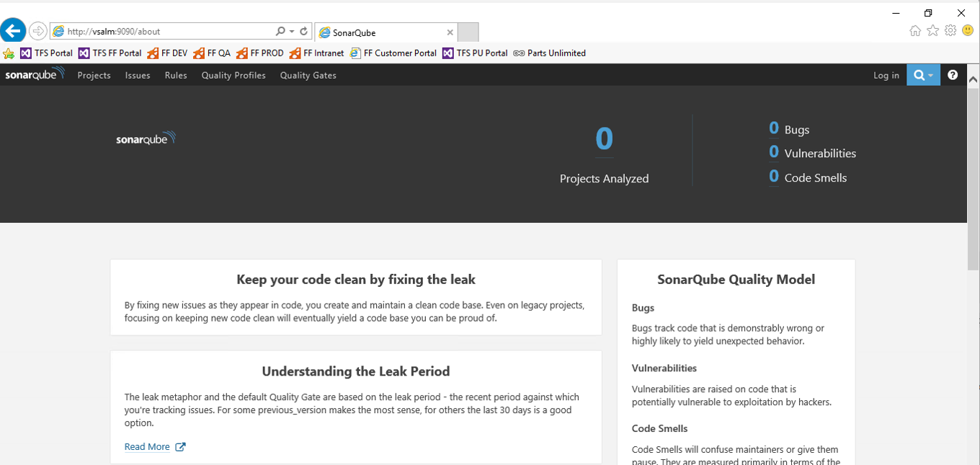Click the Code Smells count link
This screenshot has width=980, height=465.
[774, 177]
